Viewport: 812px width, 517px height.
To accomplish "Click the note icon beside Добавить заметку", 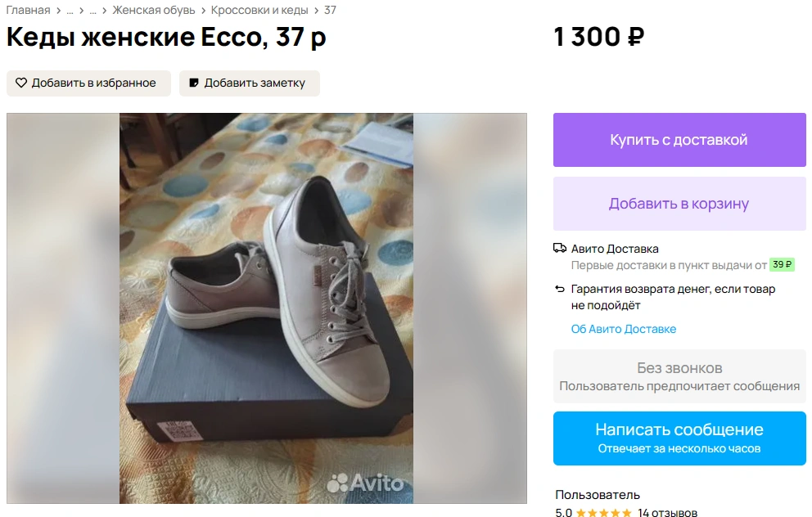I will click(x=194, y=83).
